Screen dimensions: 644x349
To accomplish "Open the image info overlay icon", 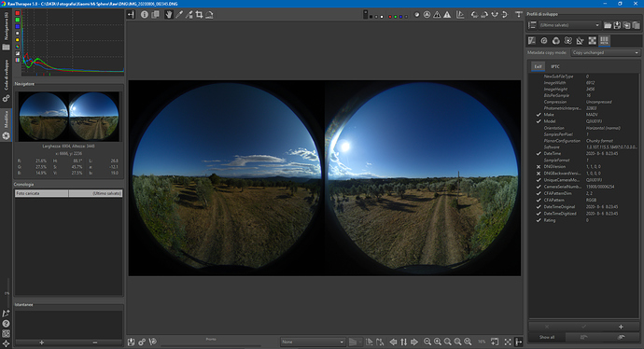I will 144,14.
